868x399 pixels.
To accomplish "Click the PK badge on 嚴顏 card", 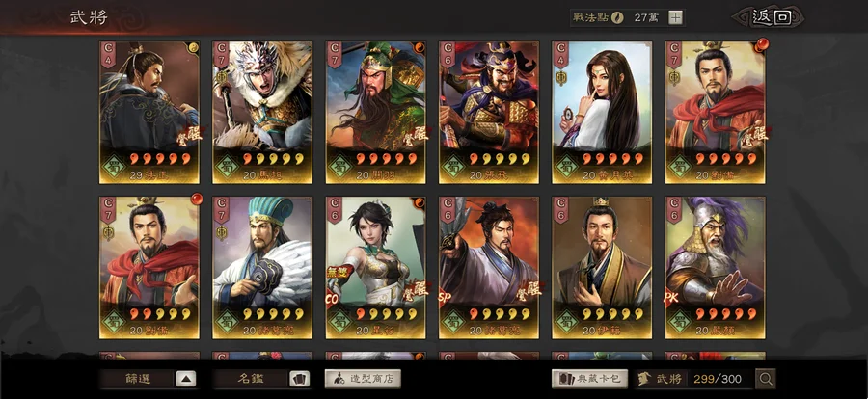I will 671,298.
